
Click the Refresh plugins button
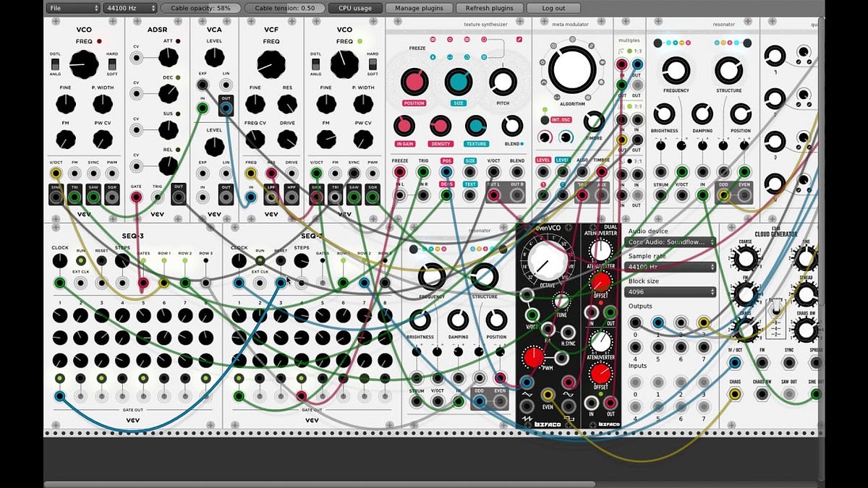[491, 8]
